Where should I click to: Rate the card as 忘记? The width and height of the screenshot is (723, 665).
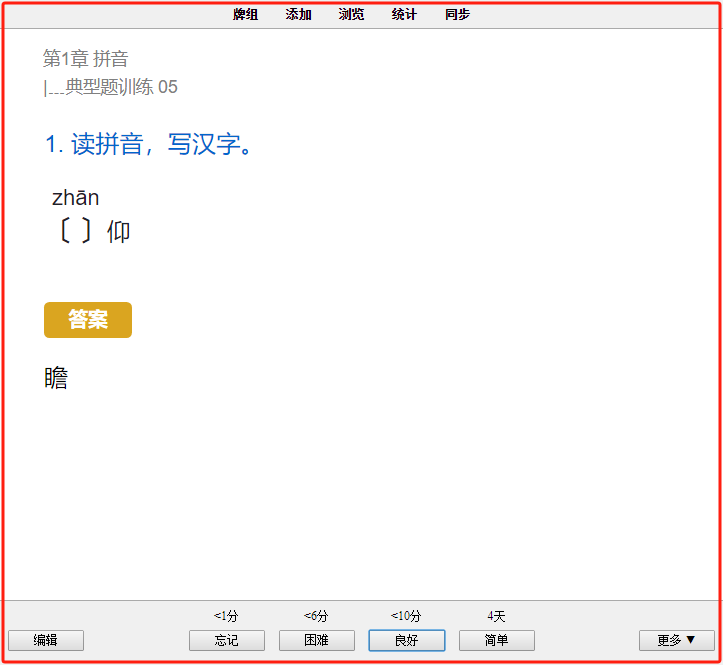coord(227,640)
